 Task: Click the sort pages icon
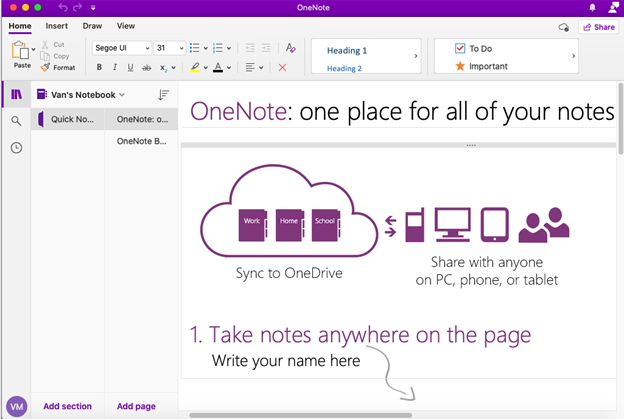[x=163, y=95]
